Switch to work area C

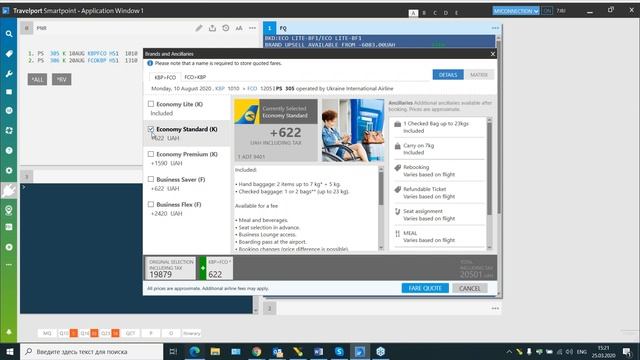pyautogui.click(x=435, y=13)
